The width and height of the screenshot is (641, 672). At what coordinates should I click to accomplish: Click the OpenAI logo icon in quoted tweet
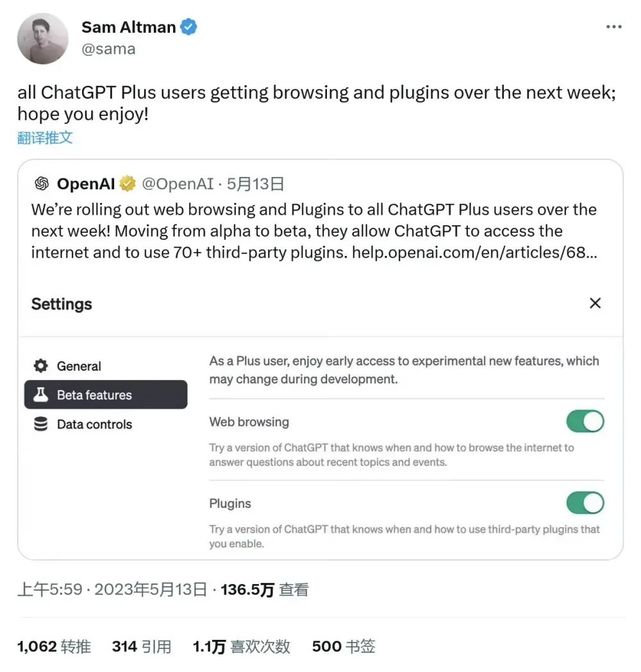(x=42, y=184)
